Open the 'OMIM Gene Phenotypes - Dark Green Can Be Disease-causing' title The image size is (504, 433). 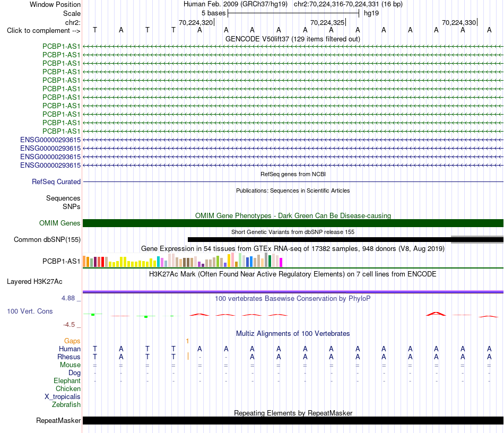[293, 215]
